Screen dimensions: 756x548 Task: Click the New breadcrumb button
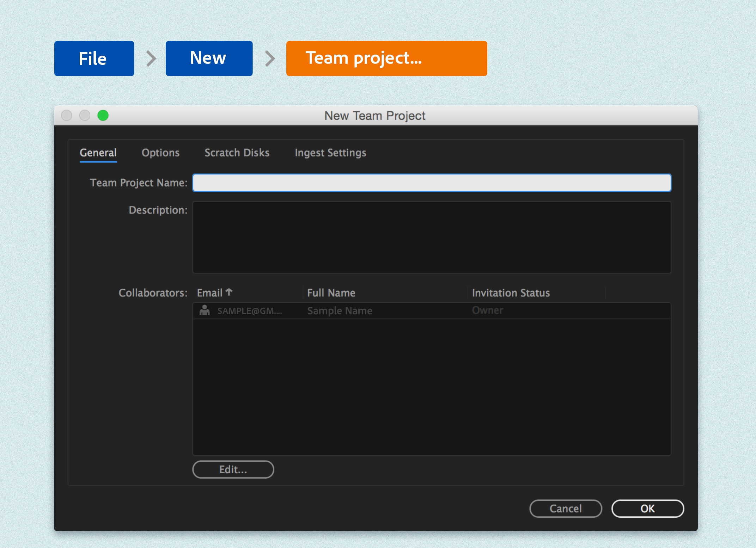tap(209, 58)
